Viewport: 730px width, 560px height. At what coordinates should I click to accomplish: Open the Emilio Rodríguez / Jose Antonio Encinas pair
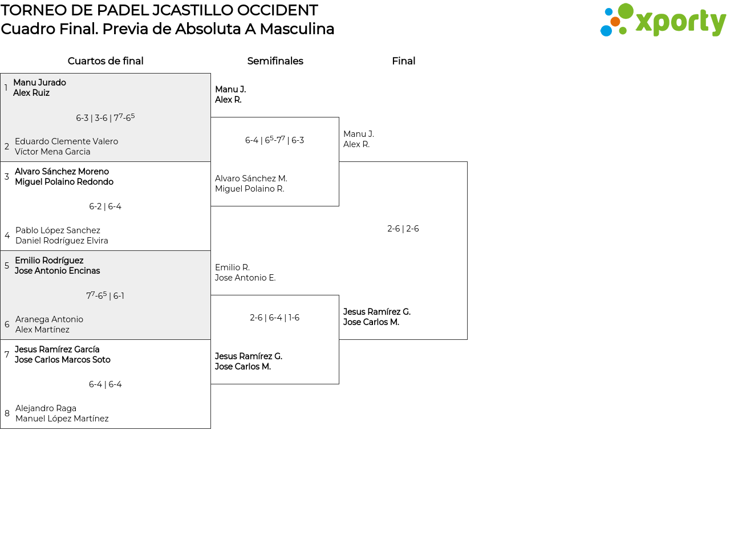click(x=57, y=266)
